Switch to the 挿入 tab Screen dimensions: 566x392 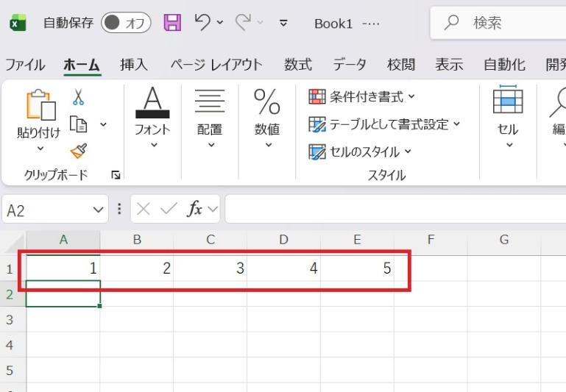[x=134, y=65]
